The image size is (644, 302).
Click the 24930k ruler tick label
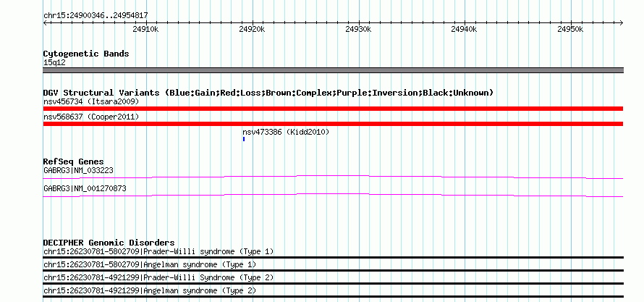click(359, 30)
